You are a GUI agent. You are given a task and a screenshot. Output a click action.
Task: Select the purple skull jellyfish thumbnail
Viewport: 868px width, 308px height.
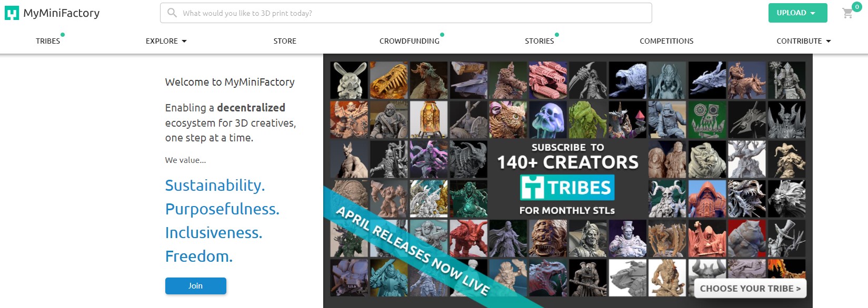(547, 120)
